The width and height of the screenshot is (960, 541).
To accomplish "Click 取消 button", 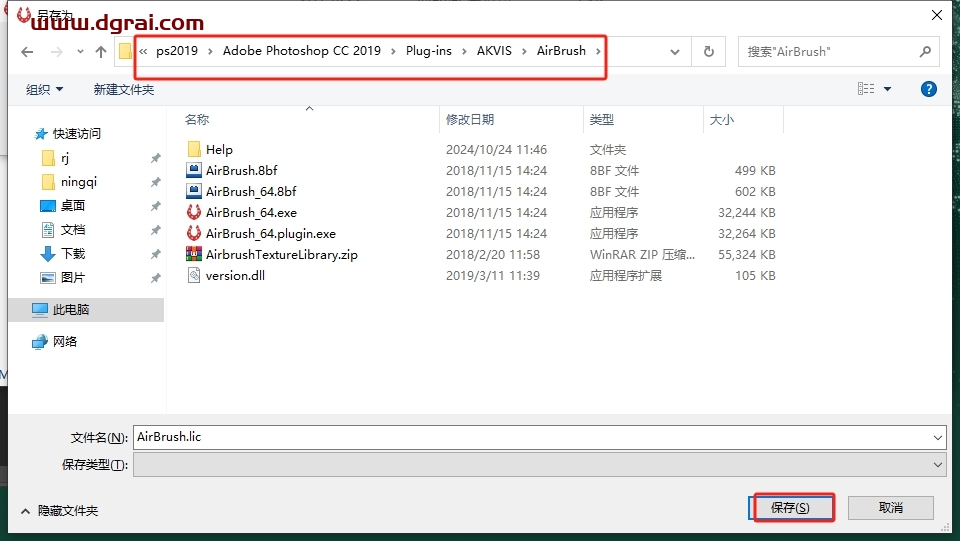I will 891,507.
